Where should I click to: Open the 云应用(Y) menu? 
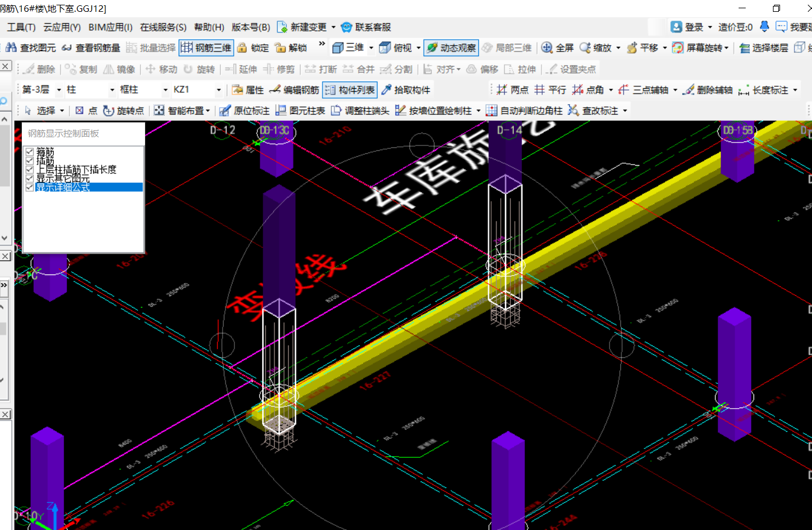pos(62,27)
